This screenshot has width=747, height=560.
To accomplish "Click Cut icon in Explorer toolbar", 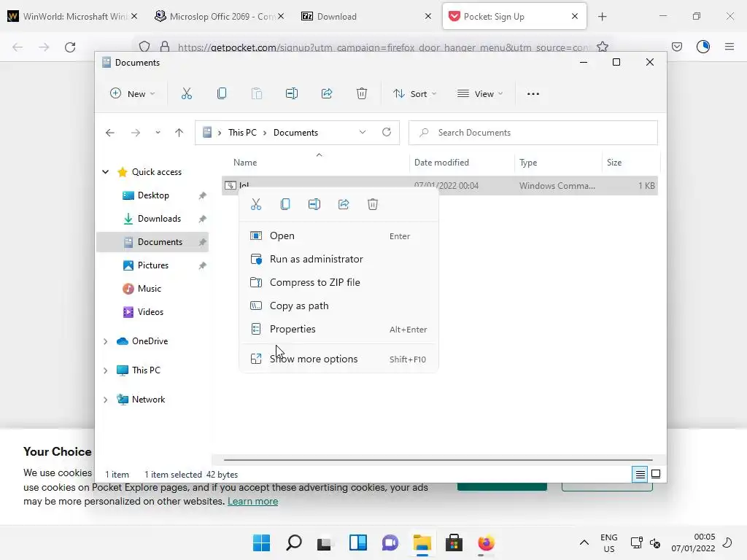I will tap(186, 94).
